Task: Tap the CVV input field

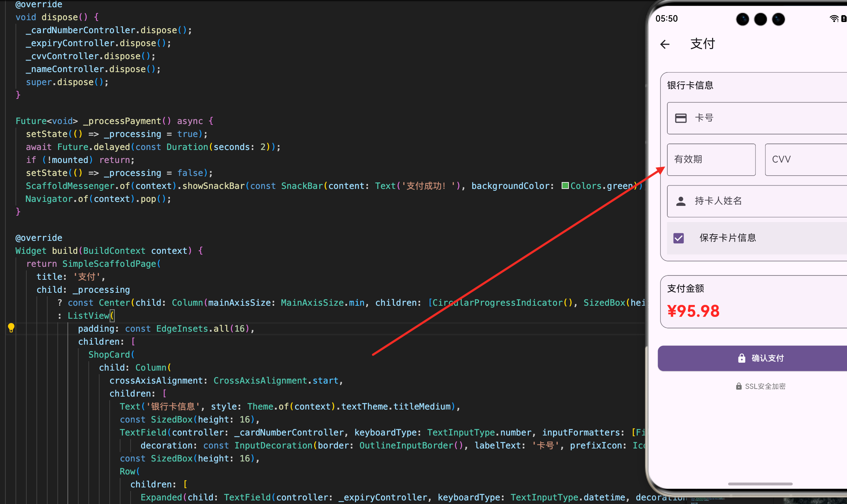Action: pyautogui.click(x=805, y=160)
